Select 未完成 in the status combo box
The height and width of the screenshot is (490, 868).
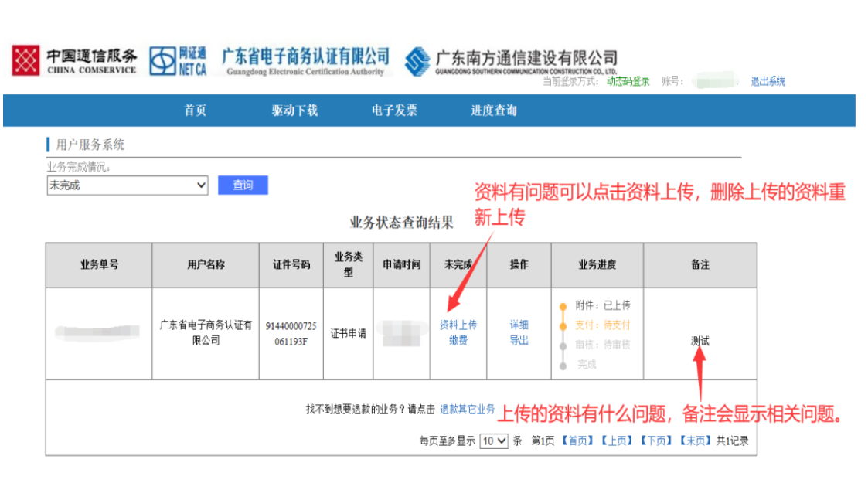click(x=128, y=185)
